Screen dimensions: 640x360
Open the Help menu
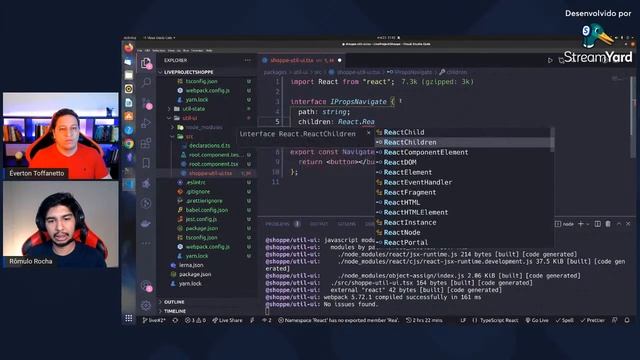click(209, 51)
